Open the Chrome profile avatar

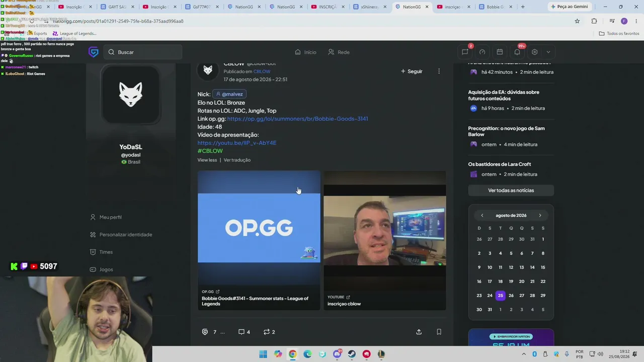pos(624,21)
